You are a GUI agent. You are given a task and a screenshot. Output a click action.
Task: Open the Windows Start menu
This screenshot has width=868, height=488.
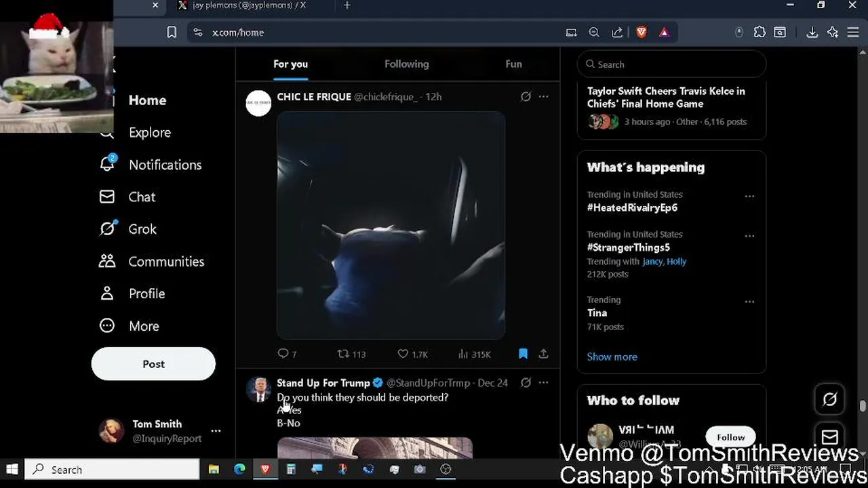click(12, 469)
